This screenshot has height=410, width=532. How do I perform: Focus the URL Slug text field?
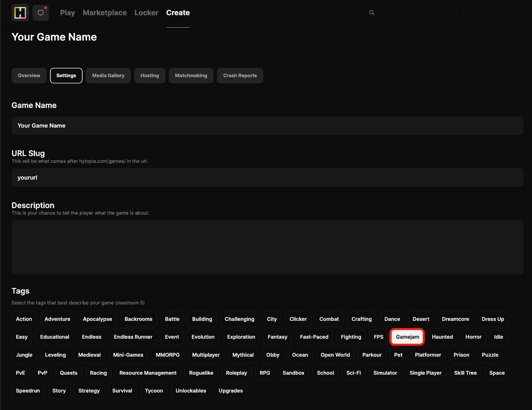click(267, 178)
